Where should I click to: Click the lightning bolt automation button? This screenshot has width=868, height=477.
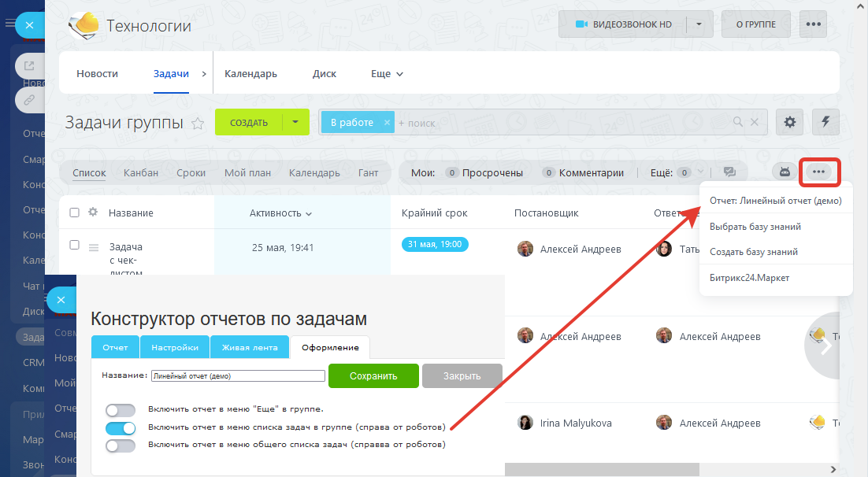[x=825, y=122]
